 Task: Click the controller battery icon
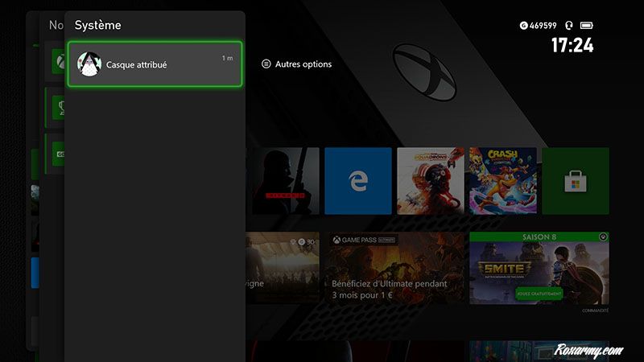pos(586,26)
